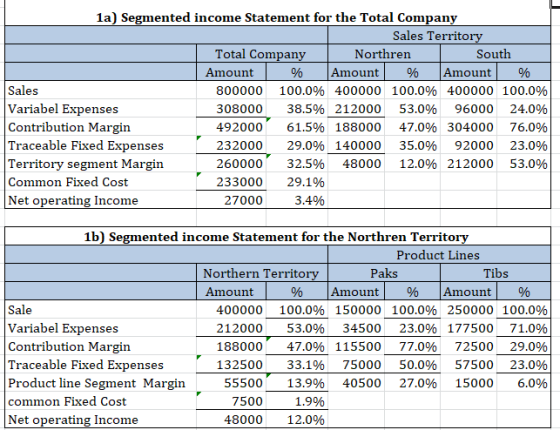Select the cell with value 177500
Viewport: 560px width, 430px height.
[468, 328]
